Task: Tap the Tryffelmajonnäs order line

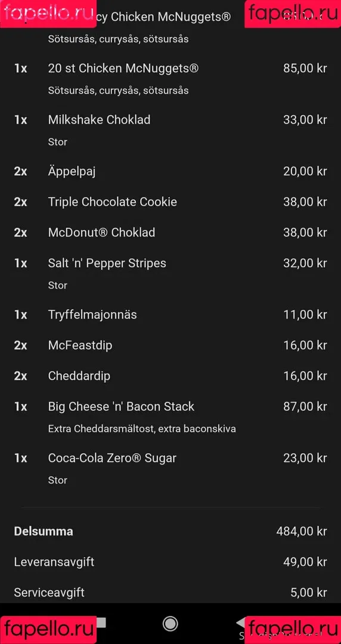Action: pyautogui.click(x=170, y=315)
